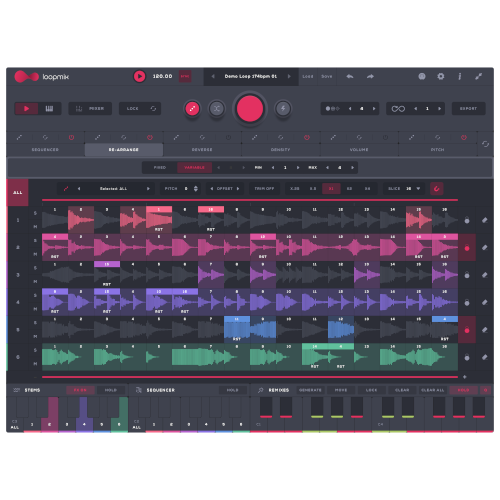Toggle the Re-arrange power button
Screen dimensions: 500x500
tap(150, 137)
